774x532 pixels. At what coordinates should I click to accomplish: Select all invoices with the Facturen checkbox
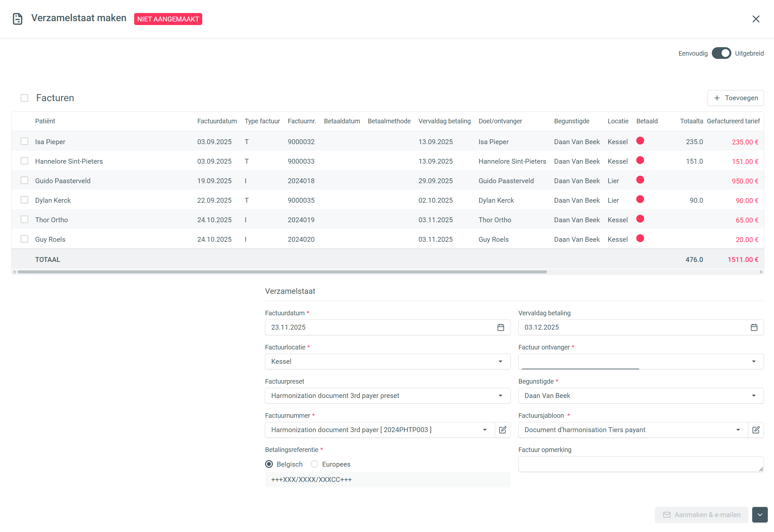tap(24, 98)
